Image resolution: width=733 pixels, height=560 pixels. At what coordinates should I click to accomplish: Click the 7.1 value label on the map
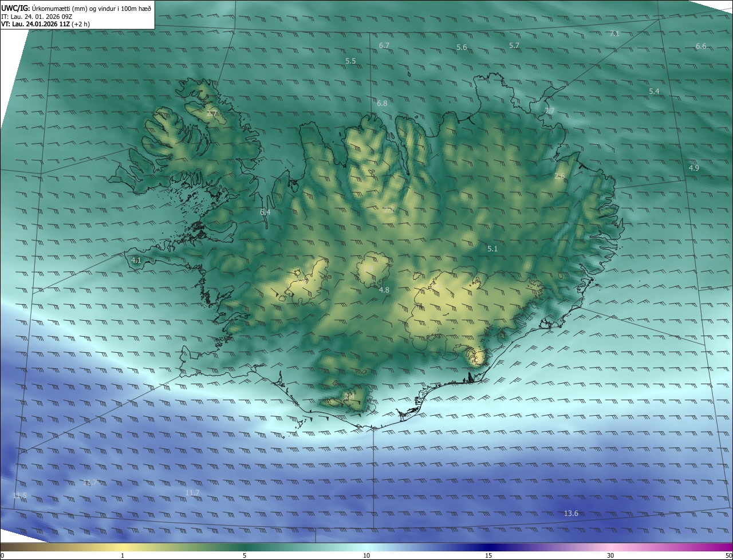point(614,34)
